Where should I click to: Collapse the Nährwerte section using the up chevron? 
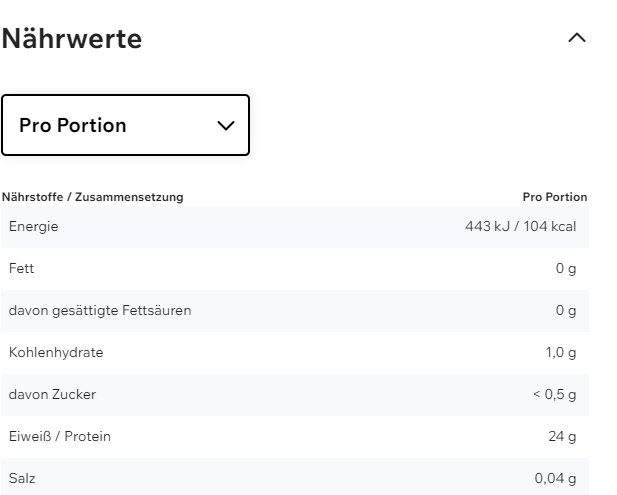click(576, 39)
